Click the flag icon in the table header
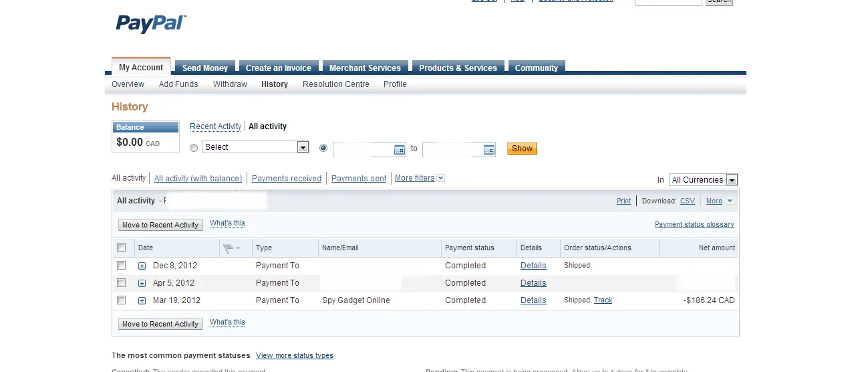Screen dimensions: 868x372 point(229,248)
